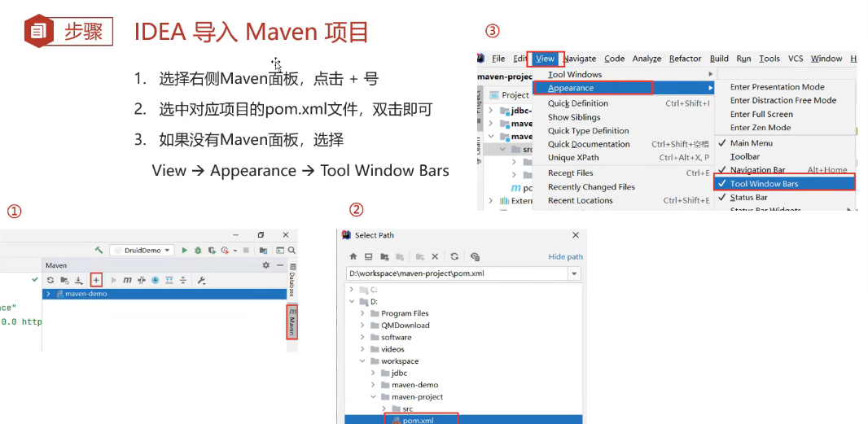The width and height of the screenshot is (868, 424).
Task: Select the videos folder
Action: coord(392,349)
